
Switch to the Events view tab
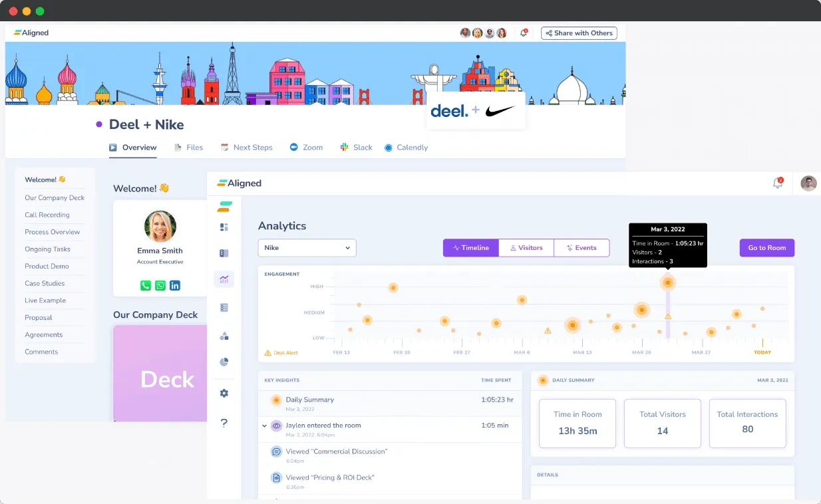581,247
